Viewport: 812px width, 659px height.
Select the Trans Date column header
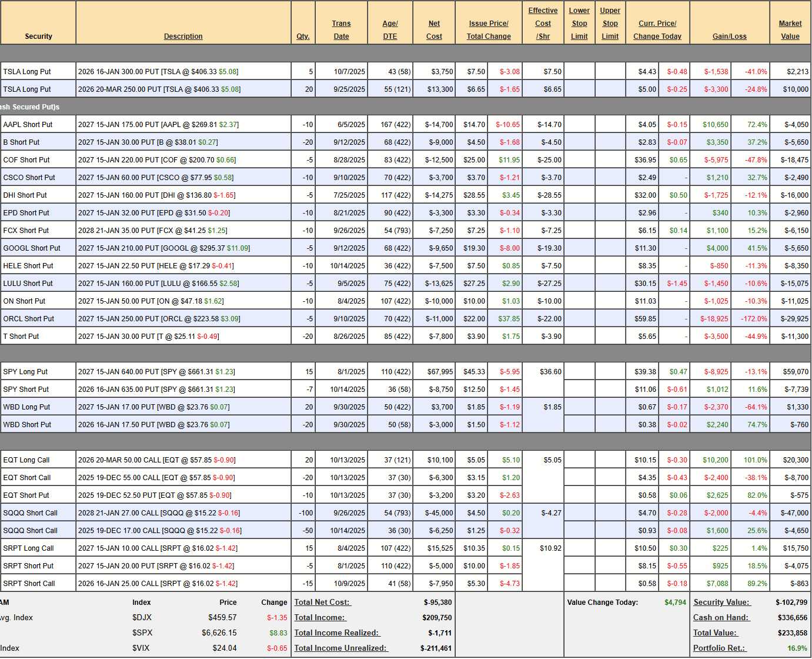tap(341, 30)
